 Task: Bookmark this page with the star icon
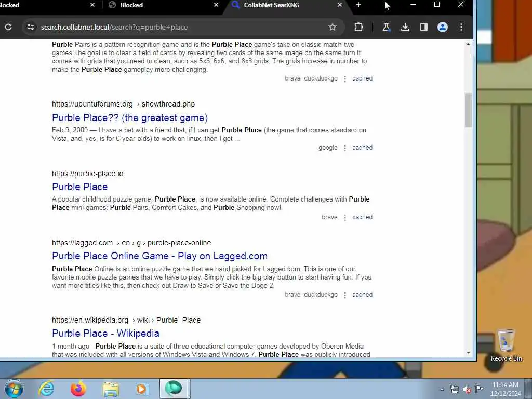pos(332,27)
